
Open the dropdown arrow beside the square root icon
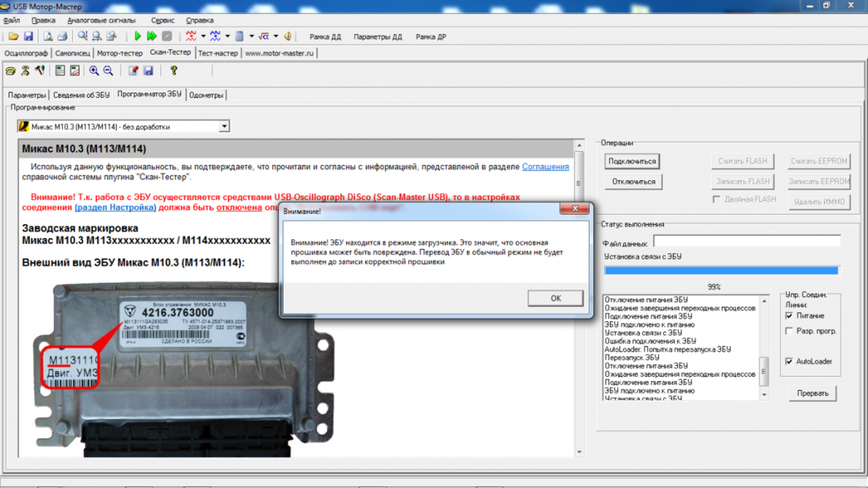tap(276, 36)
